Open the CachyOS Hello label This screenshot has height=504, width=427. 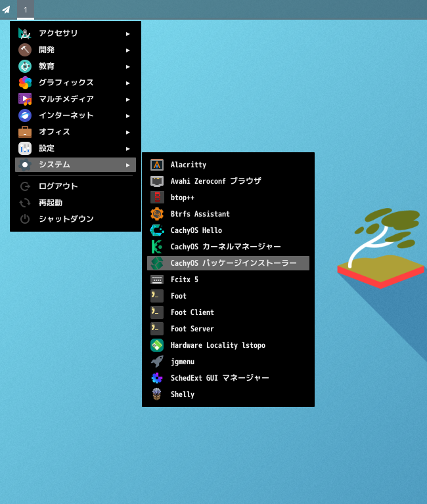click(x=196, y=230)
